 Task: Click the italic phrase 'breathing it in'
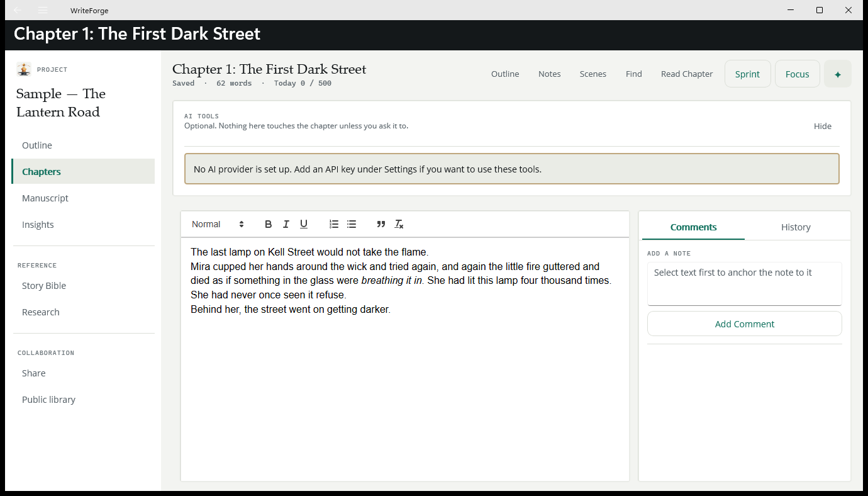point(391,281)
